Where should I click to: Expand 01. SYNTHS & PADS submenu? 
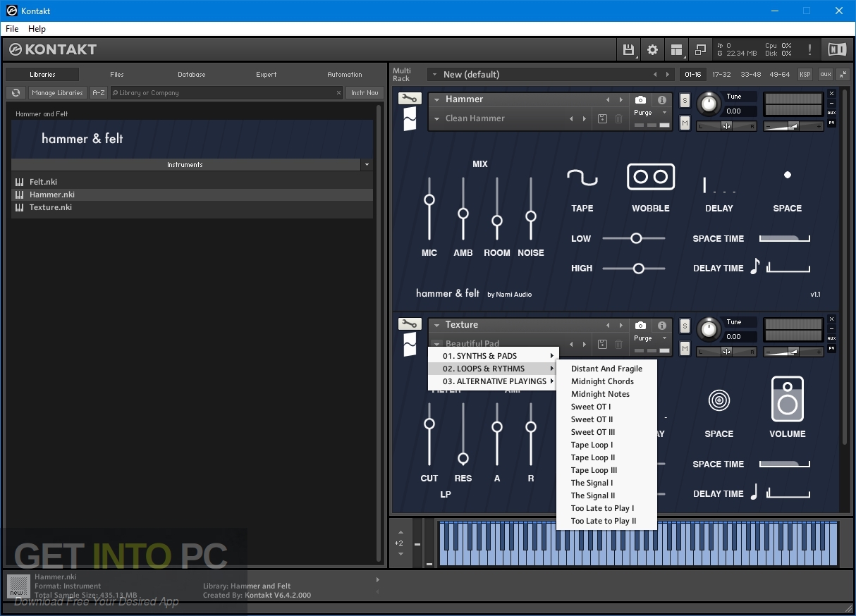[x=494, y=356]
